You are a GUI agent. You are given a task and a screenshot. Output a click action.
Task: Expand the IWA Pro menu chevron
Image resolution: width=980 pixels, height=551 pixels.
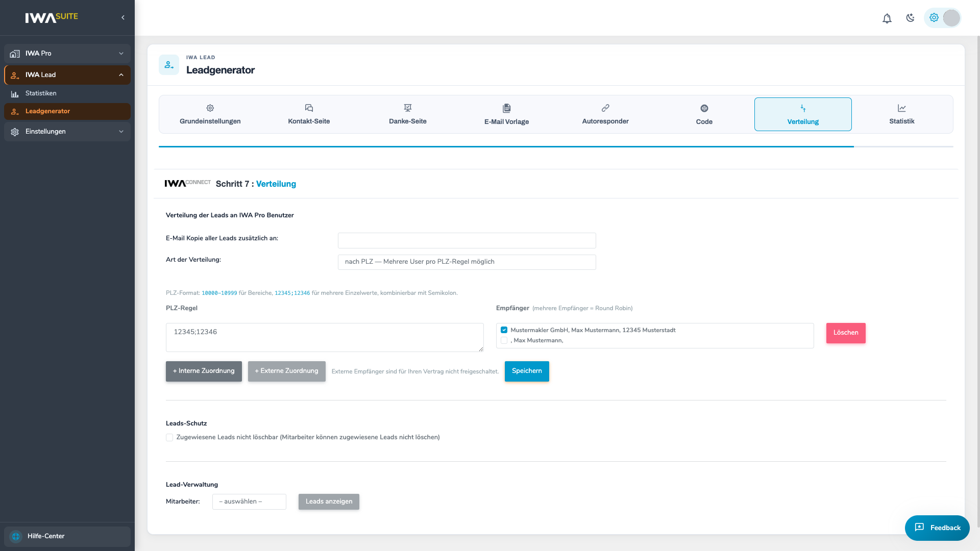[121, 54]
